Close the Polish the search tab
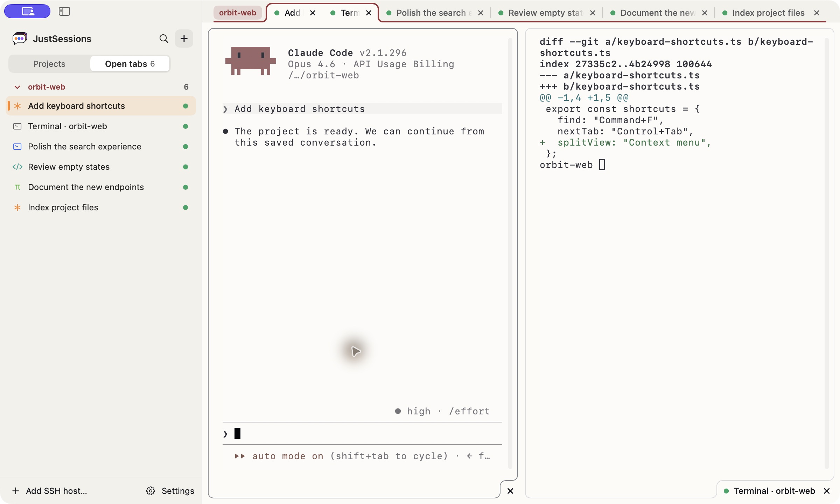Image resolution: width=840 pixels, height=504 pixels. (481, 13)
